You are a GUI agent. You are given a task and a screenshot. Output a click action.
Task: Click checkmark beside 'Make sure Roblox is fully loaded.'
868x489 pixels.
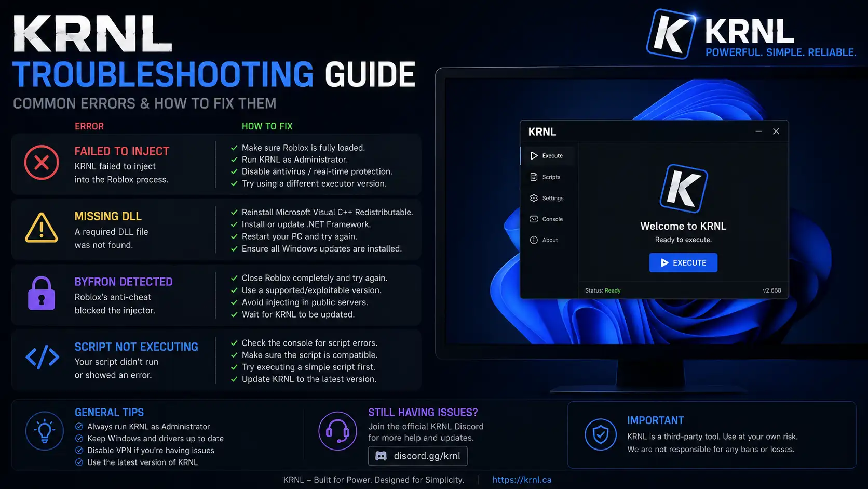tap(234, 148)
